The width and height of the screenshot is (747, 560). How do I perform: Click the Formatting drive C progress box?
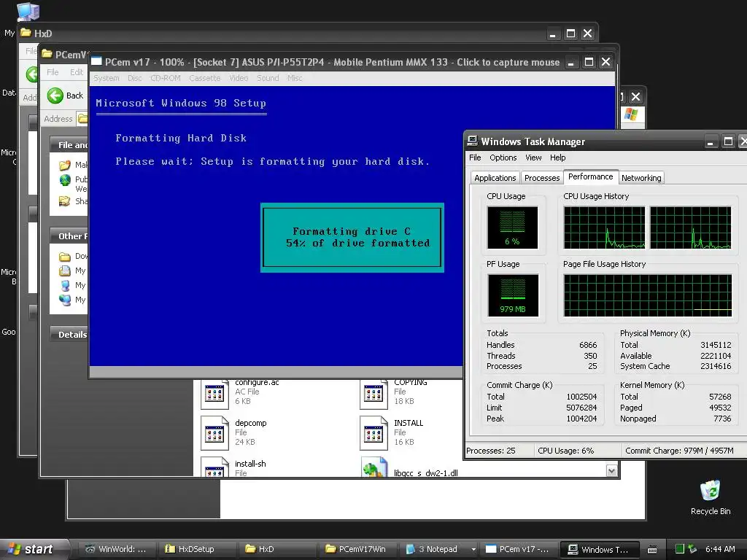[x=352, y=238]
